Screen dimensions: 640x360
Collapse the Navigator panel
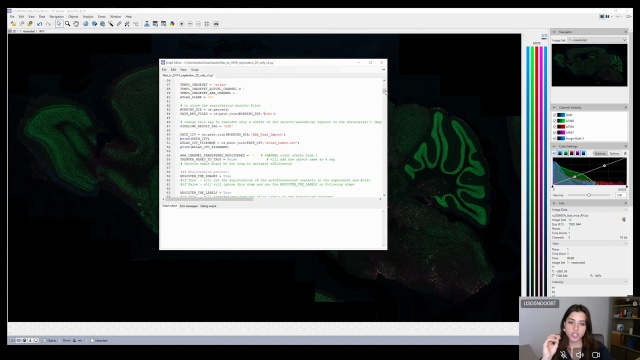[x=554, y=32]
